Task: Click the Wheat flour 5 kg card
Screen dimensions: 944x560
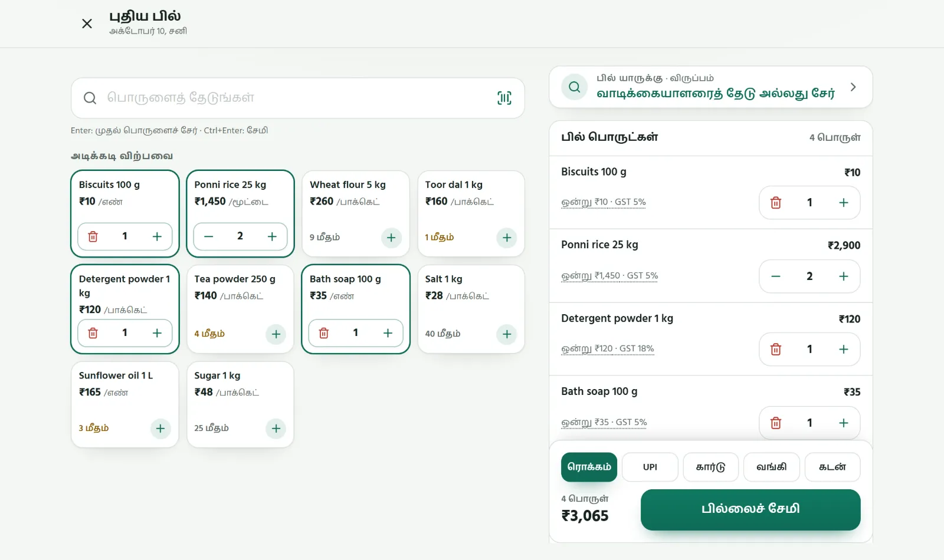Action: 355,213
